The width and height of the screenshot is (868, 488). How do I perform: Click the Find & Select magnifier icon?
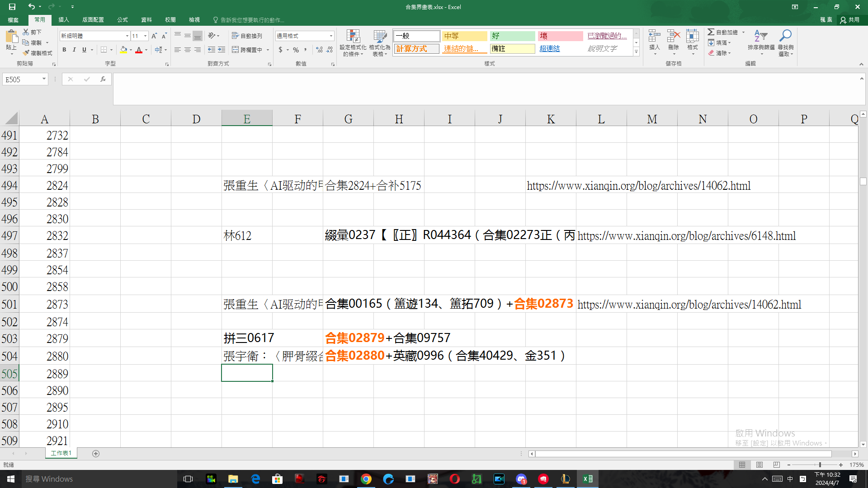click(786, 36)
